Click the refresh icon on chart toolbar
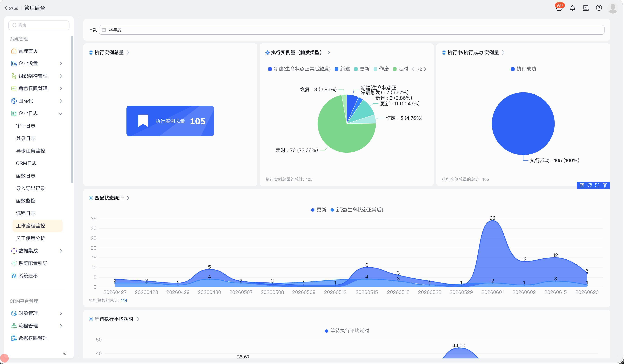The width and height of the screenshot is (624, 364). 590,185
